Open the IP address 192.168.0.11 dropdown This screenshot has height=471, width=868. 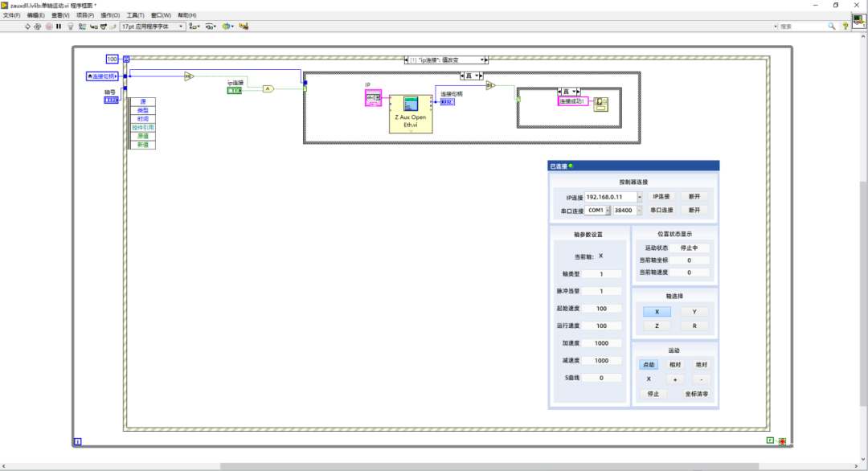click(641, 196)
